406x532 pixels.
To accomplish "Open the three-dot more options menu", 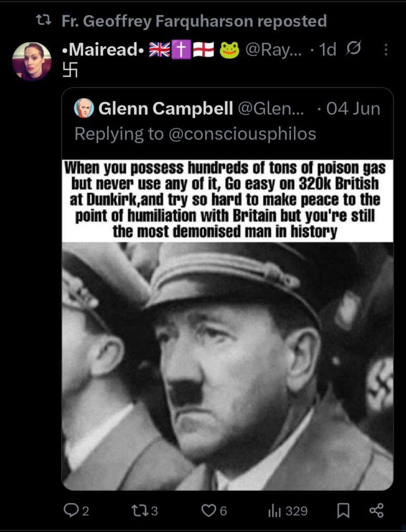I will point(386,50).
